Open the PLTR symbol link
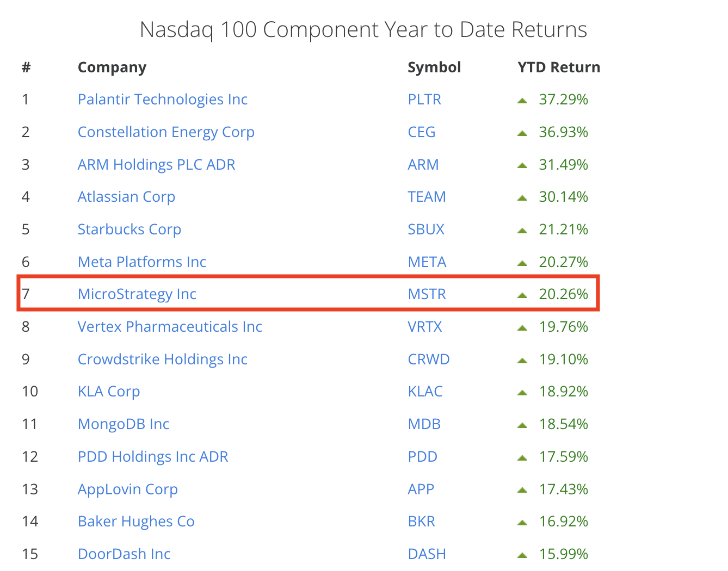728x571 pixels. [x=424, y=100]
